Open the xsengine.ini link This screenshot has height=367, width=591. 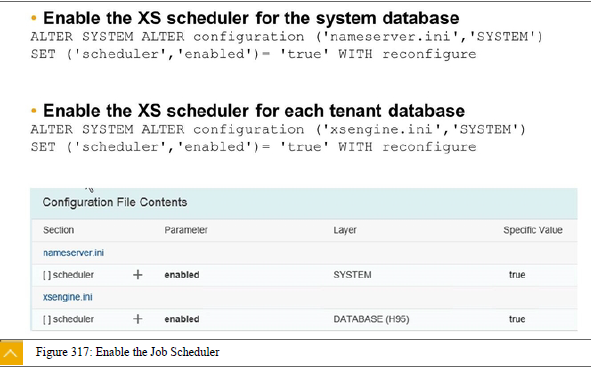coord(67,297)
